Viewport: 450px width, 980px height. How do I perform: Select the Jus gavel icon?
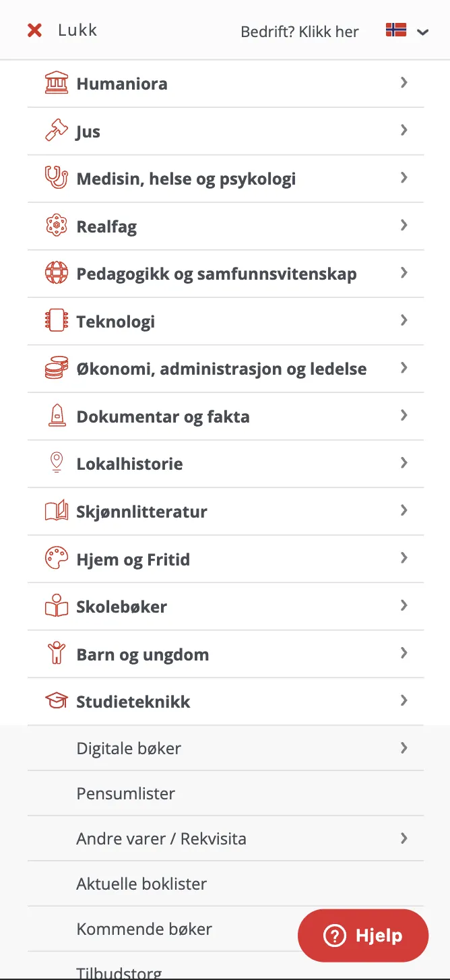57,130
